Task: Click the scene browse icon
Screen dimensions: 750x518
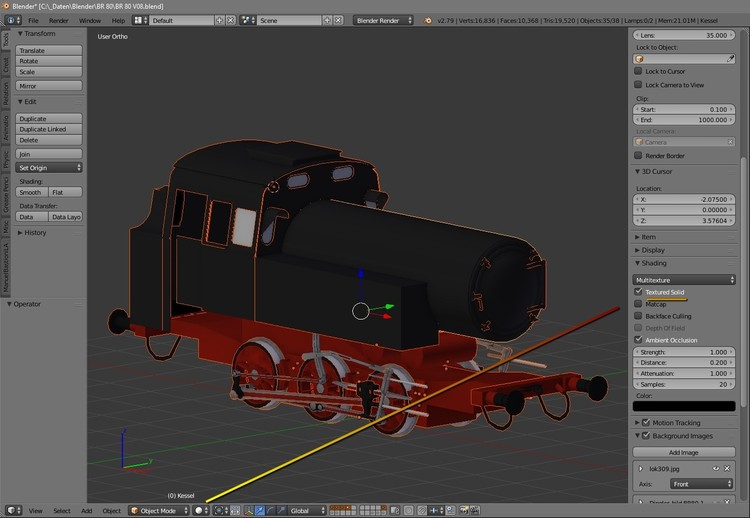Action: pyautogui.click(x=248, y=21)
